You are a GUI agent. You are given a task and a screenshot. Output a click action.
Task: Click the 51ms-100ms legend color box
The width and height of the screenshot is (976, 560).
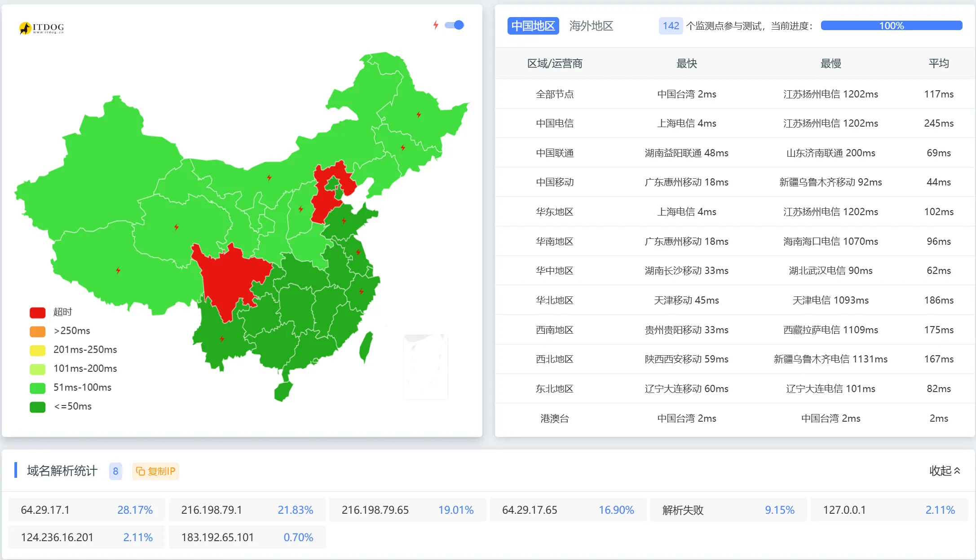tap(38, 388)
